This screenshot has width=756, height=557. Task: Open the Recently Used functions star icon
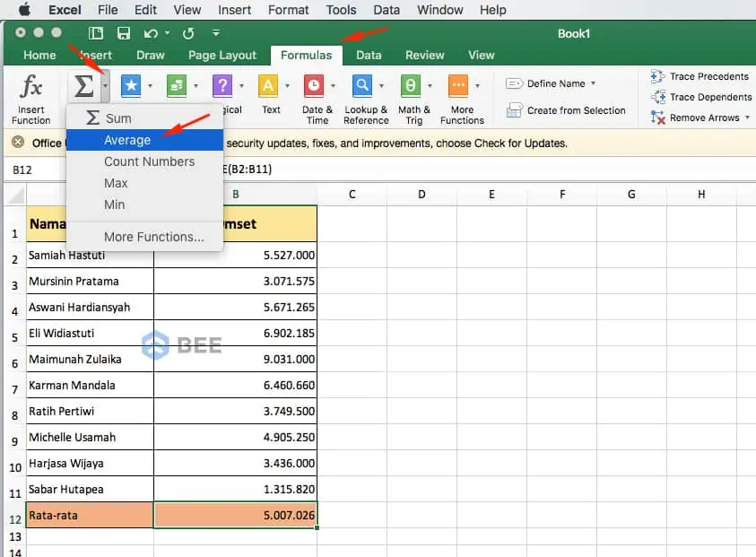[131, 86]
